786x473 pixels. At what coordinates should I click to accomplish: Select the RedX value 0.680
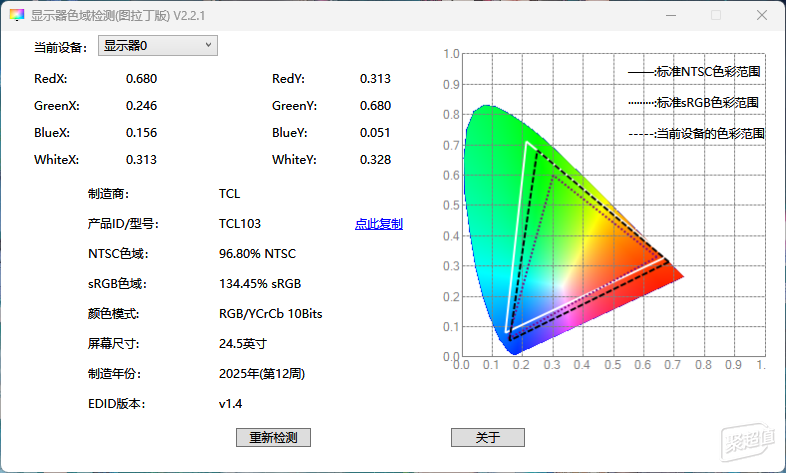tap(141, 79)
